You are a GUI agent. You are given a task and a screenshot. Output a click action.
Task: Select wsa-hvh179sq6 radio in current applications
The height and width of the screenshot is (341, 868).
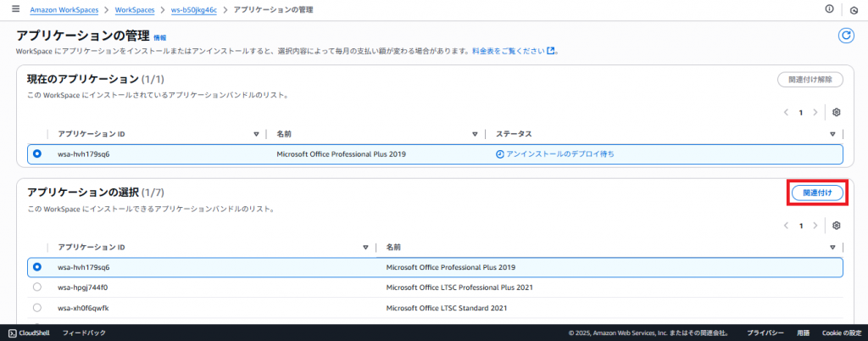click(37, 154)
